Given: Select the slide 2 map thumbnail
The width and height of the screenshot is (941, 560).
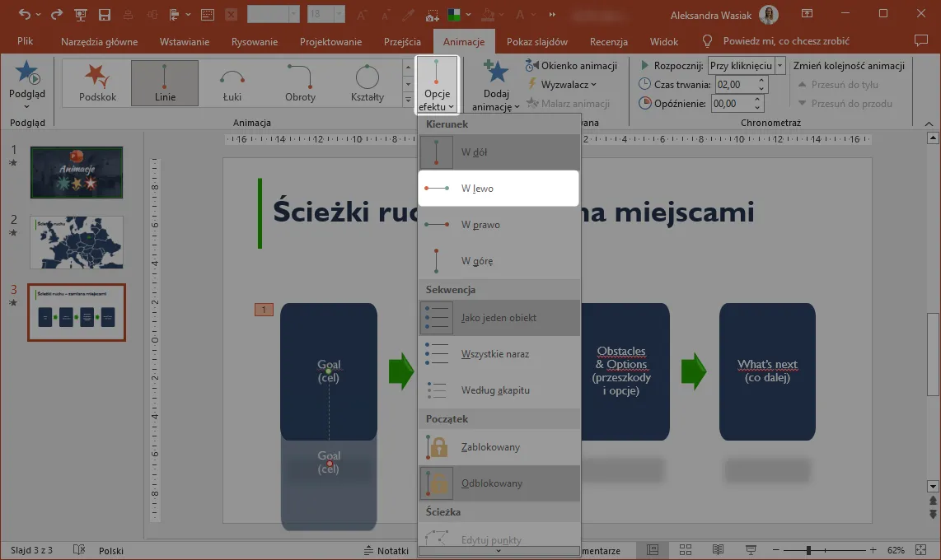Looking at the screenshot, I should pos(77,242).
